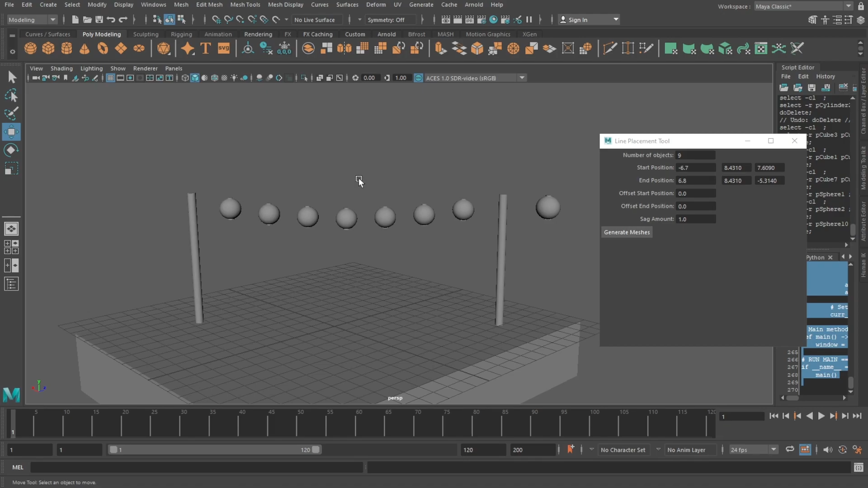Open the Mesh Tools menu
The image size is (868, 488).
click(245, 5)
